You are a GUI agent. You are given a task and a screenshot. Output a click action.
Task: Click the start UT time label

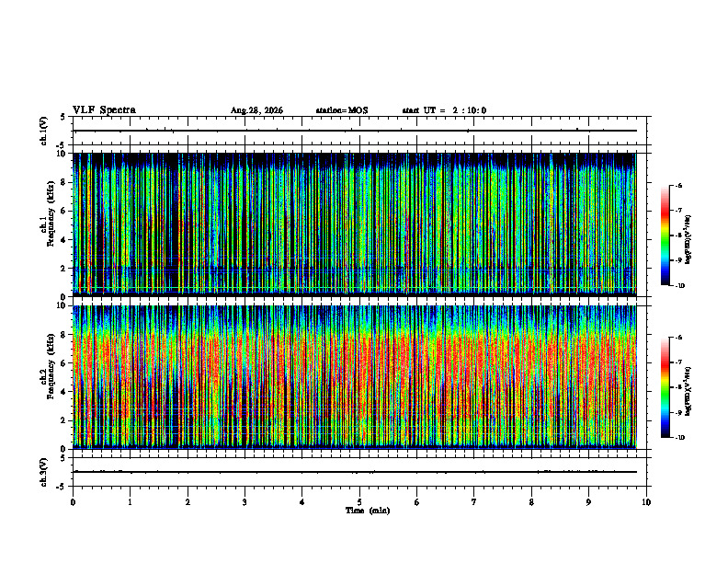click(444, 110)
